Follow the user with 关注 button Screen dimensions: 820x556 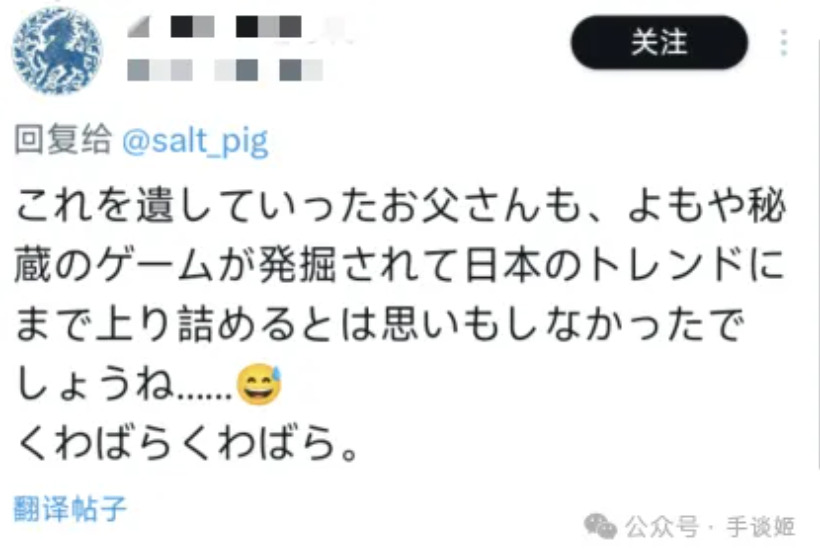(x=659, y=42)
